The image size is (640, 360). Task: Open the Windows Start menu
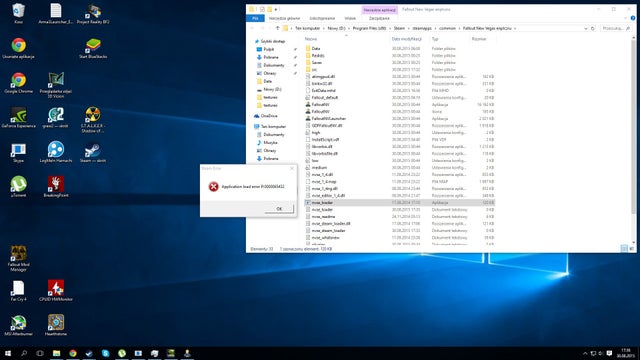point(8,353)
